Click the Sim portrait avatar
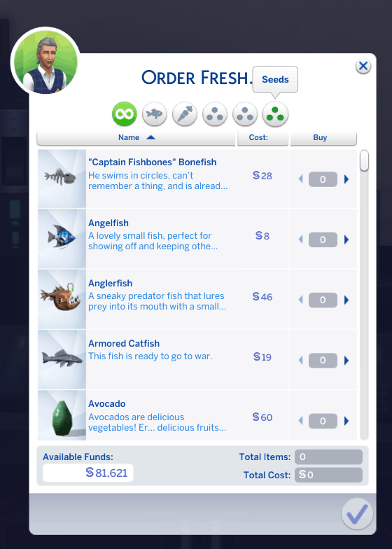Image resolution: width=392 pixels, height=549 pixels. (45, 62)
